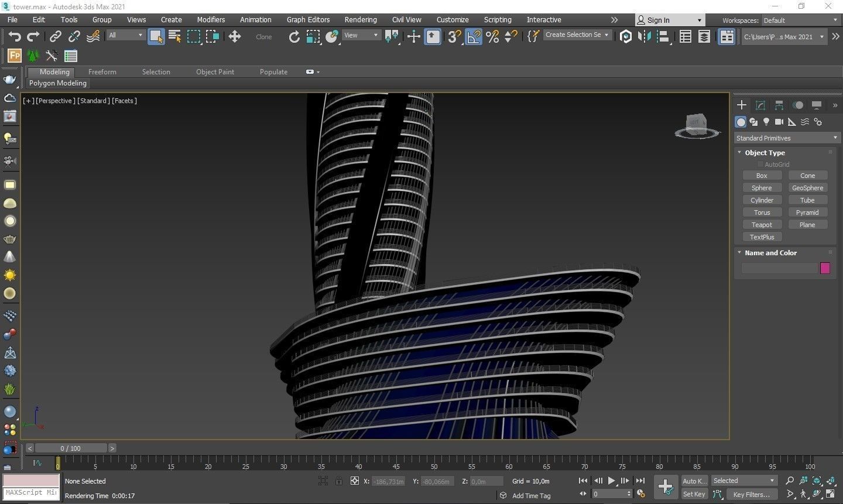The width and height of the screenshot is (843, 504).
Task: Toggle Auto Key animation mode
Action: pos(694,481)
